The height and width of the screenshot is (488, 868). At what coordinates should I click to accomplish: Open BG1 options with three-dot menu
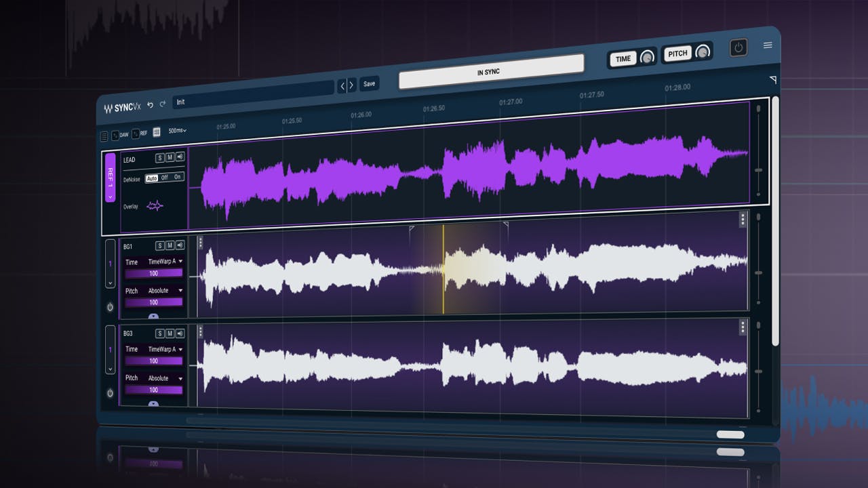pyautogui.click(x=201, y=243)
